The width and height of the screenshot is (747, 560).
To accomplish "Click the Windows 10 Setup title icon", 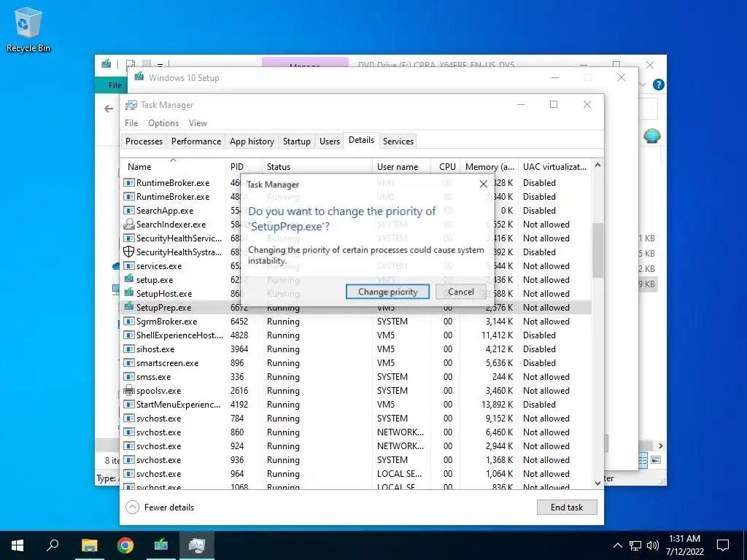I will pyautogui.click(x=139, y=76).
